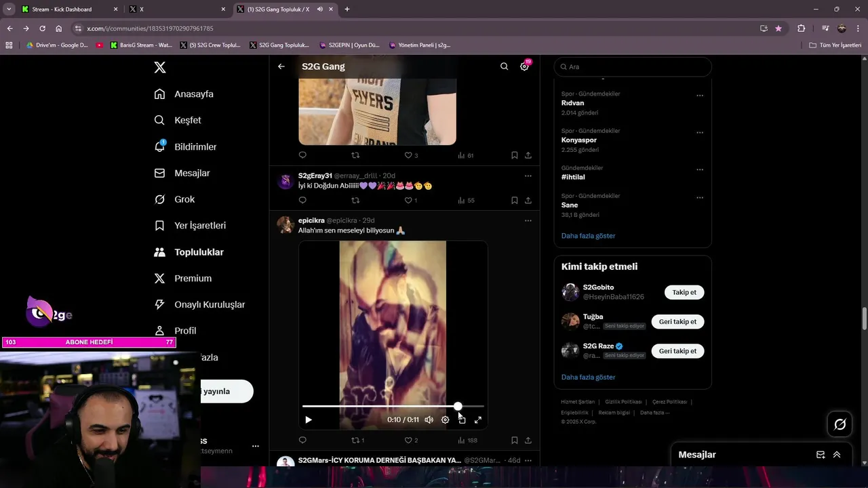868x488 pixels.
Task: Repost the S2gEray31 post
Action: 355,201
